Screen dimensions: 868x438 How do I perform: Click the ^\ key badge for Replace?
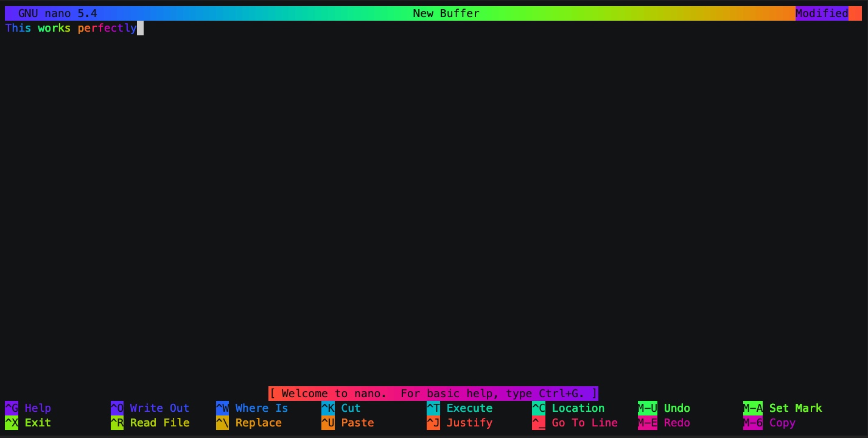(222, 423)
